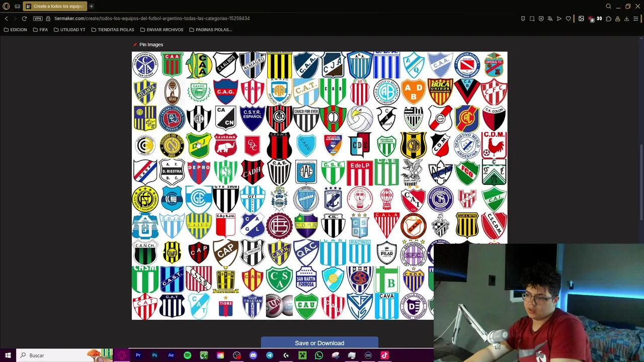Select the Atlanta club crest
This screenshot has width=644, height=362.
point(145,92)
